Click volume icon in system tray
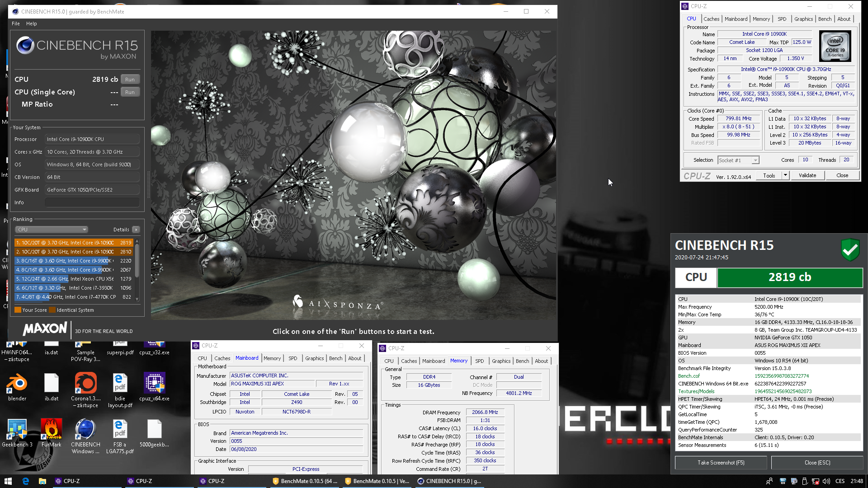 point(826,481)
